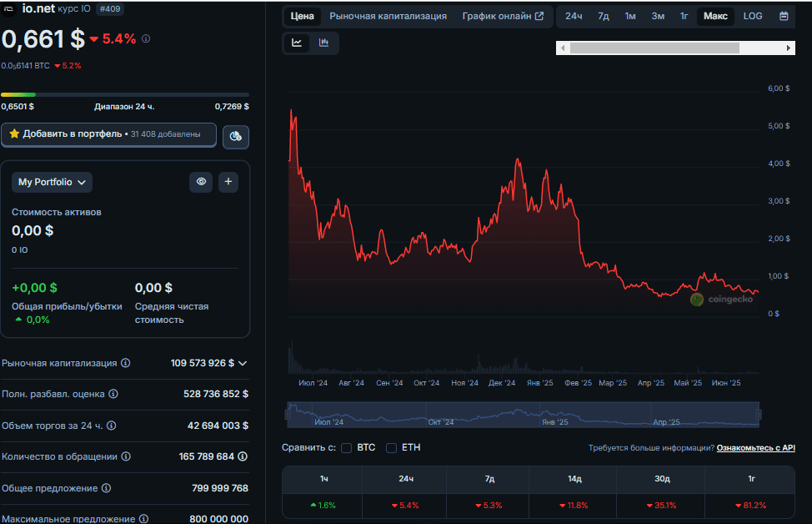This screenshot has width=812, height=524.
Task: Click the horizontal scrollbar right arrow
Action: 789,48
